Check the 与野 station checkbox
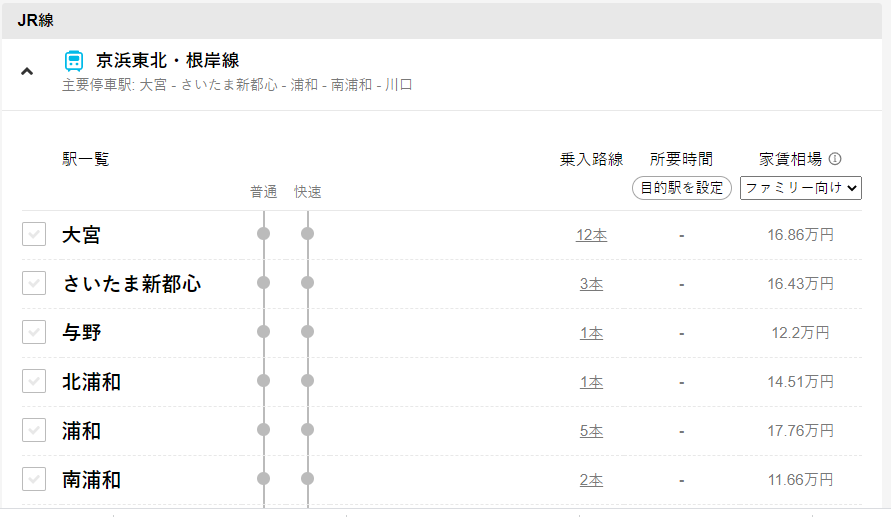This screenshot has height=517, width=891. (34, 332)
